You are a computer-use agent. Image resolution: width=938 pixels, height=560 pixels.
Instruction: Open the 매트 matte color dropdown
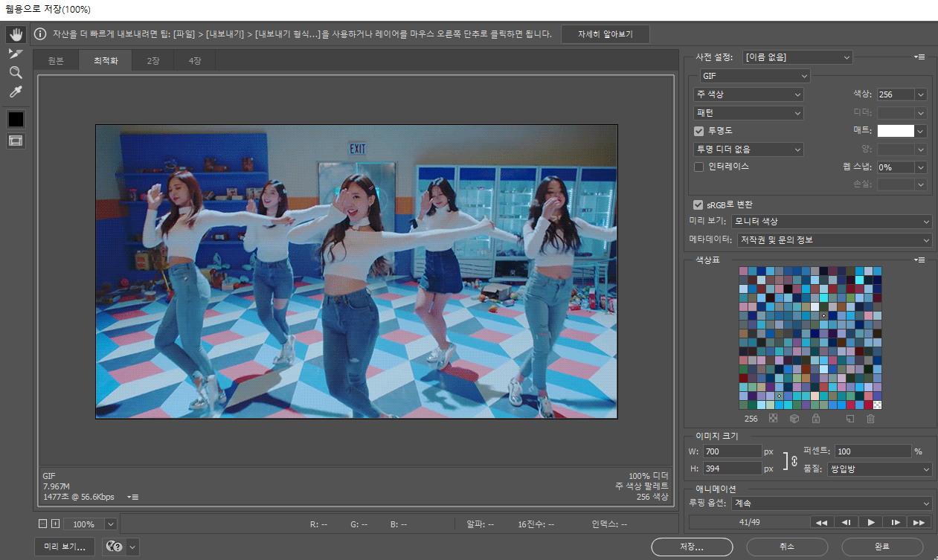coord(921,131)
